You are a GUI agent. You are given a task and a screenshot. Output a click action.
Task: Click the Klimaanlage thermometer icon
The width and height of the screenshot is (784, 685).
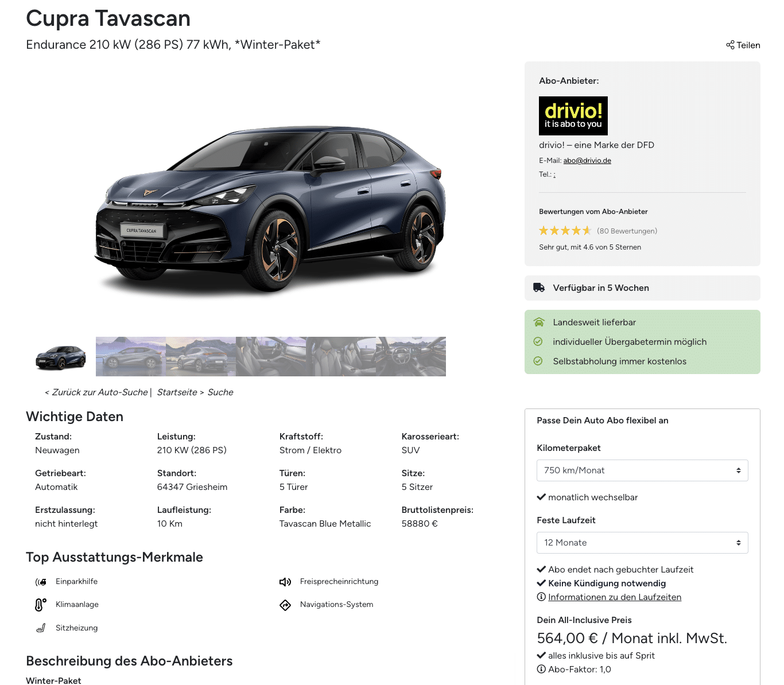point(41,605)
